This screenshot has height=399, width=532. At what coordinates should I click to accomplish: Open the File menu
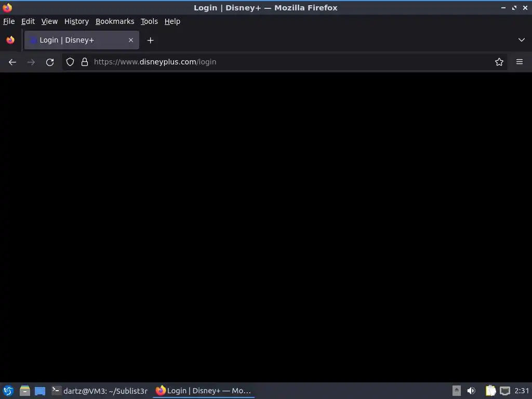pyautogui.click(x=9, y=21)
